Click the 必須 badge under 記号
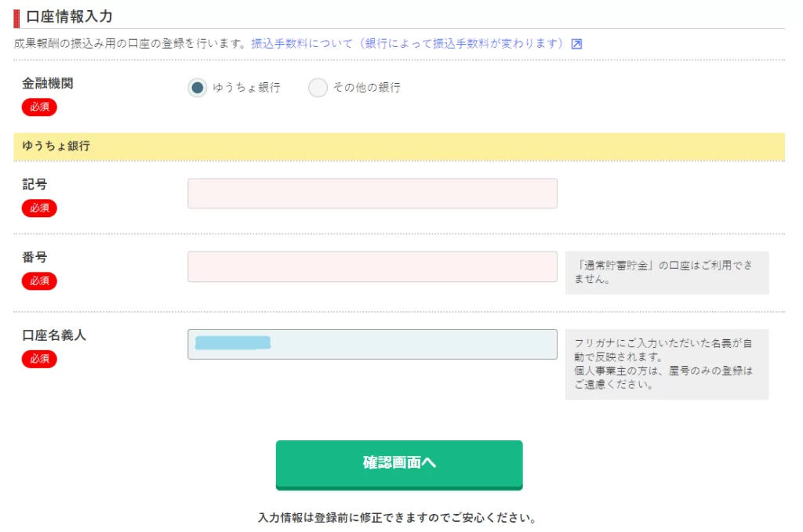Viewport: 803px width, 532px height. coord(39,208)
